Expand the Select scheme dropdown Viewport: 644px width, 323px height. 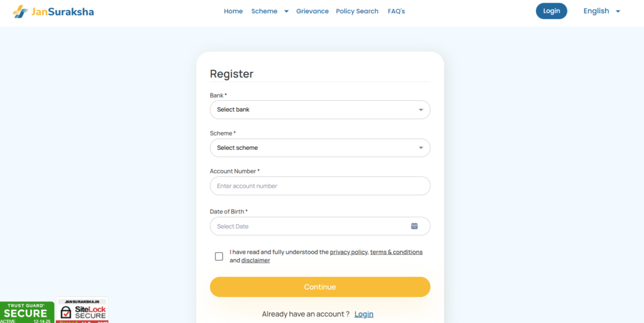point(319,148)
